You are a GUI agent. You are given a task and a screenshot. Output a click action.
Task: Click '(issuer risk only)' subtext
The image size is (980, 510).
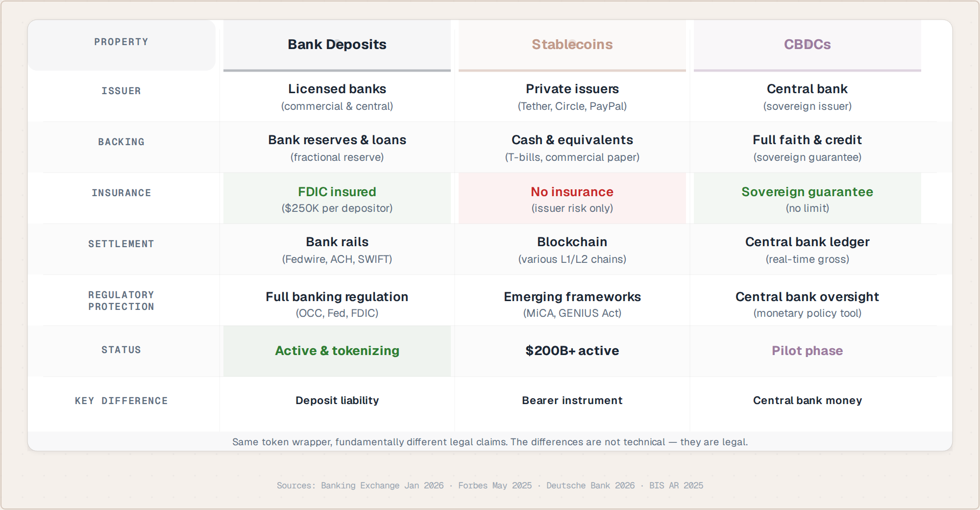point(572,208)
